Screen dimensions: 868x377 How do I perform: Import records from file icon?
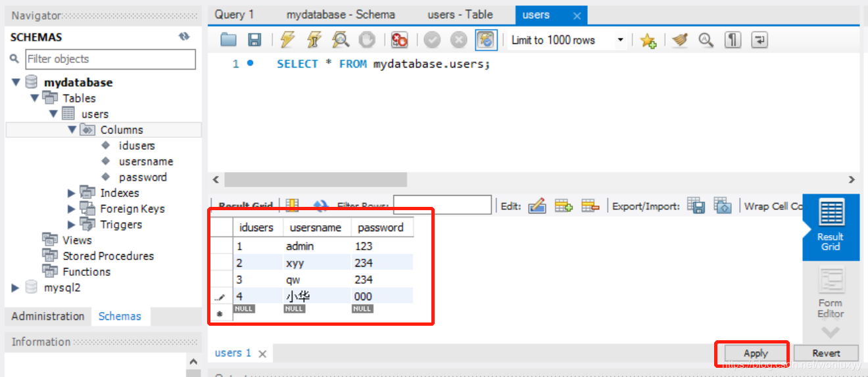click(x=723, y=206)
